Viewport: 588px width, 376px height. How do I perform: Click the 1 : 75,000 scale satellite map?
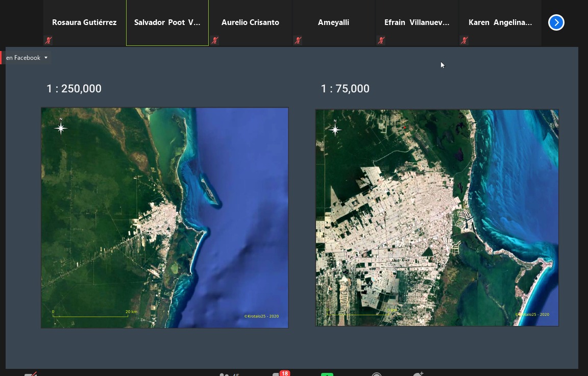coord(437,217)
